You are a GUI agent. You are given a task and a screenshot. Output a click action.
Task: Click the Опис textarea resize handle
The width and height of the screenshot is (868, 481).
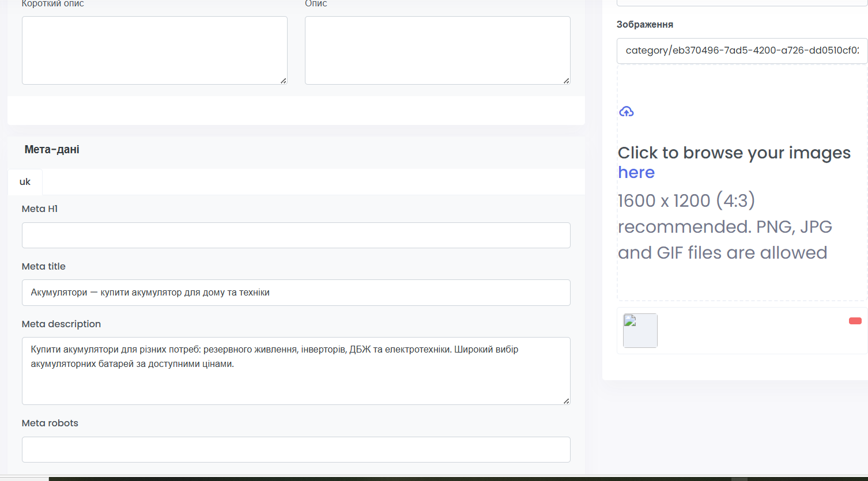566,81
